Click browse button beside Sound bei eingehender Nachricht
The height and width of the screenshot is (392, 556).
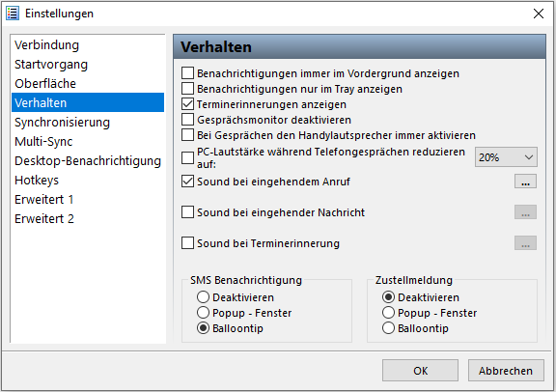[x=525, y=212]
